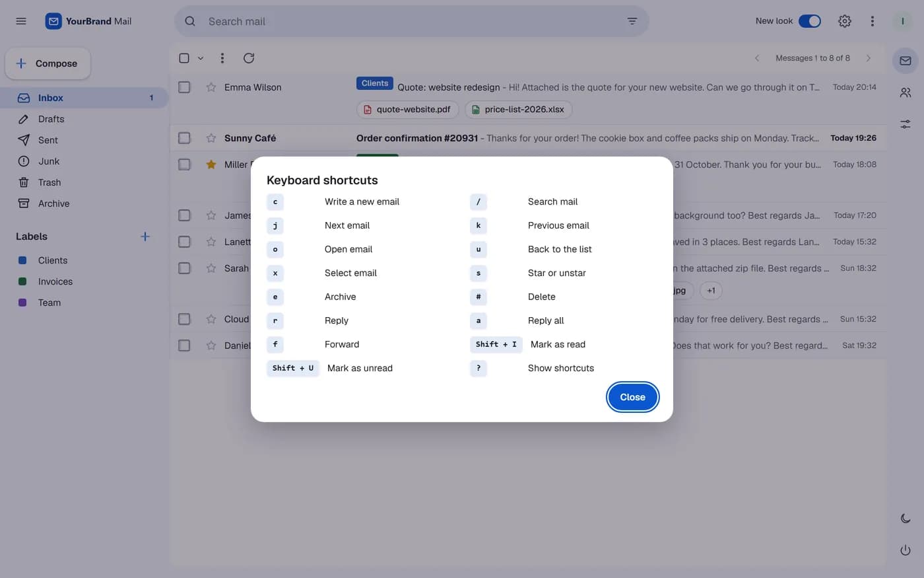The width and height of the screenshot is (924, 578).
Task: Expand the selection dropdown arrow
Action: (201, 58)
